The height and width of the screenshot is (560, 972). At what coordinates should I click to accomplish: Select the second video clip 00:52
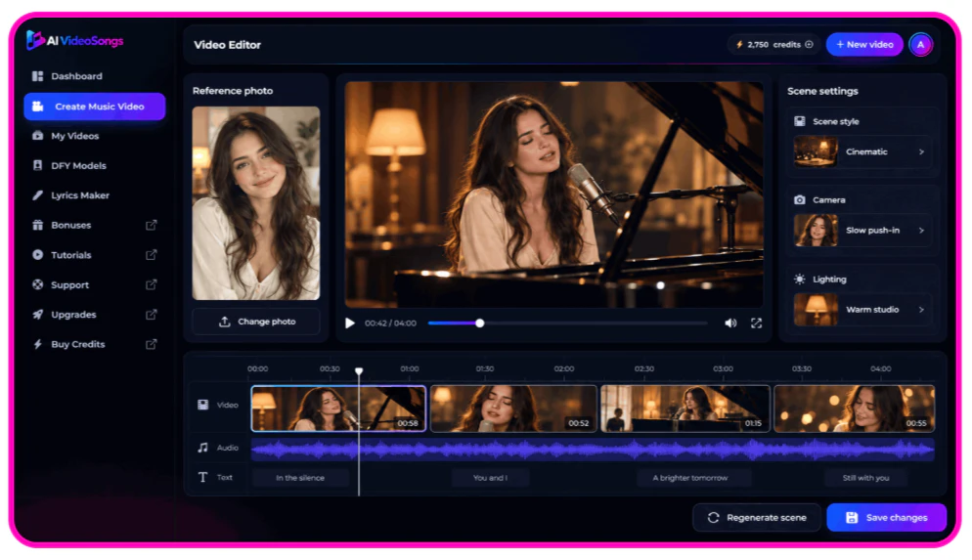tap(514, 409)
